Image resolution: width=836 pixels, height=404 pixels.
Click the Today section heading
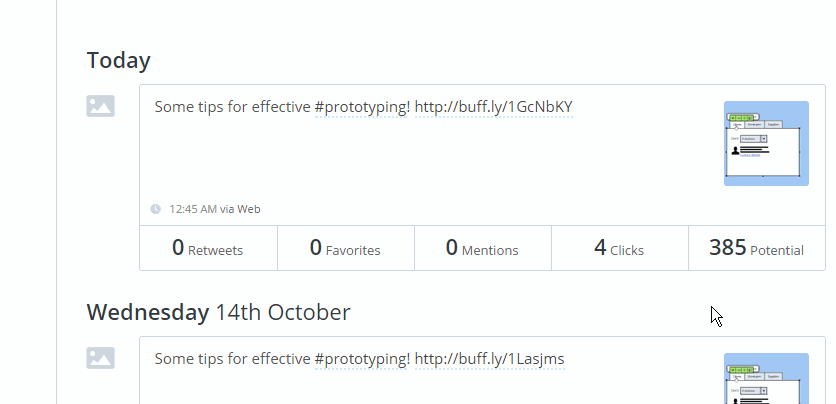(x=118, y=60)
